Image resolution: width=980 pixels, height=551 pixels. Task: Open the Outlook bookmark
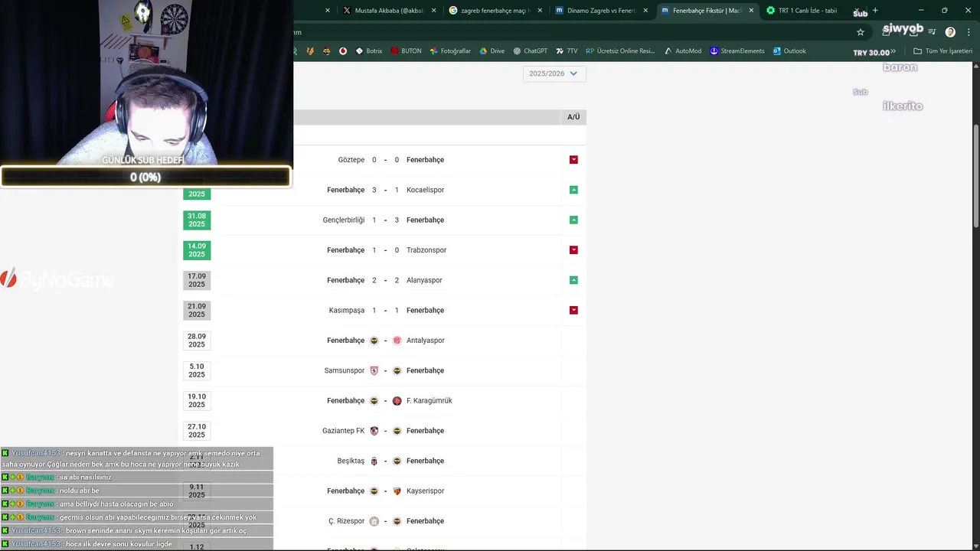[789, 51]
